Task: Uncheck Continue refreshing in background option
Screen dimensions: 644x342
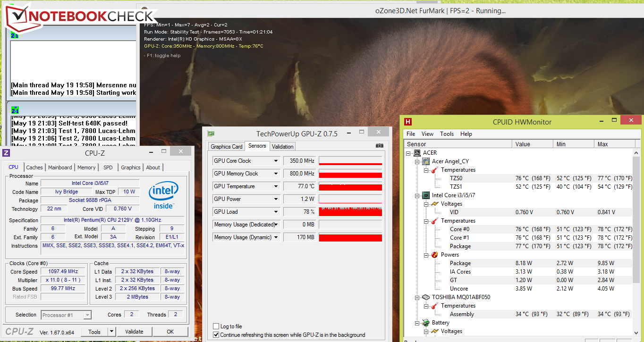Action: (x=216, y=335)
